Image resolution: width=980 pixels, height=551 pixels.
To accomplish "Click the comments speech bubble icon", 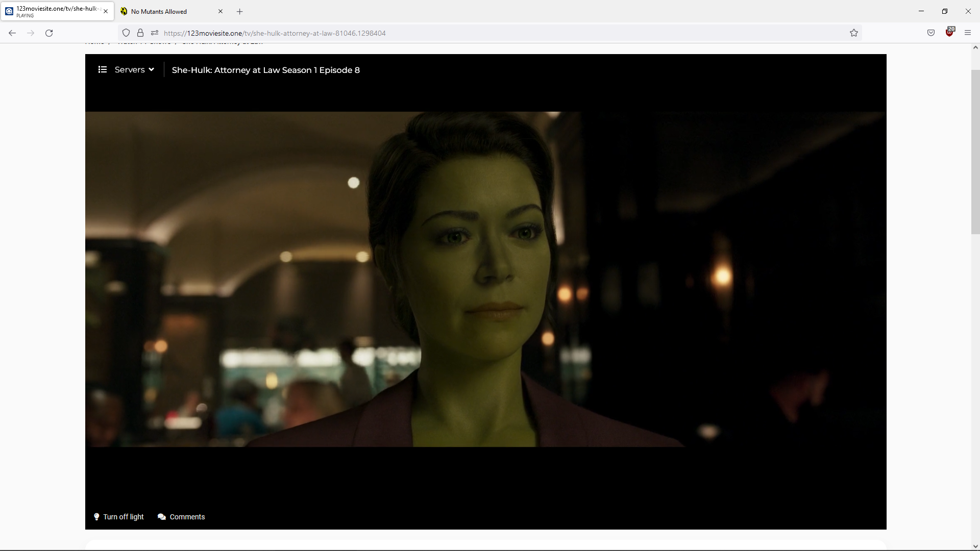I will click(162, 517).
